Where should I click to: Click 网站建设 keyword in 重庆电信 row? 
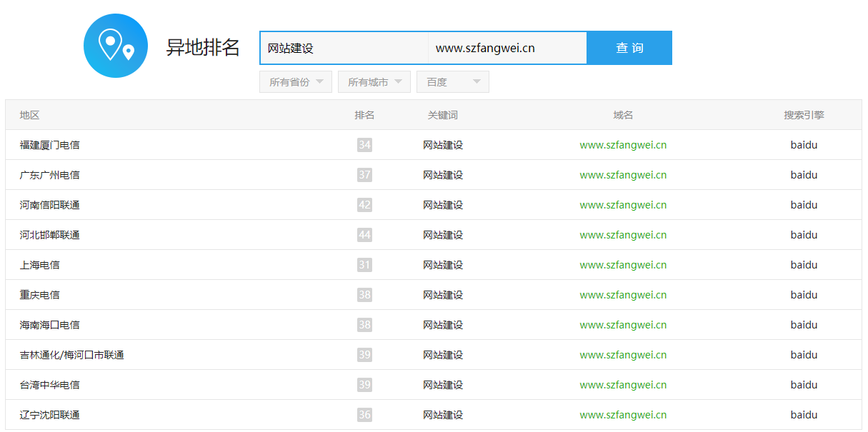(x=443, y=295)
